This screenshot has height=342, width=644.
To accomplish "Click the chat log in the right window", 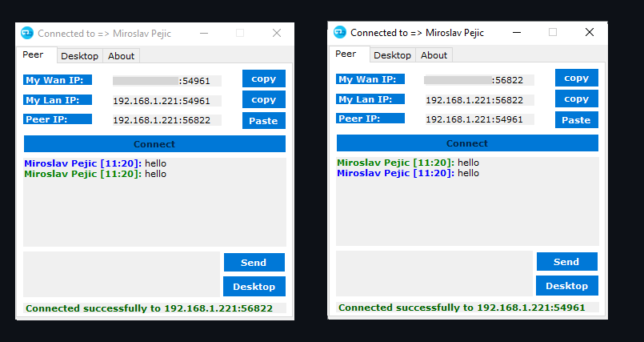I will 467,208.
